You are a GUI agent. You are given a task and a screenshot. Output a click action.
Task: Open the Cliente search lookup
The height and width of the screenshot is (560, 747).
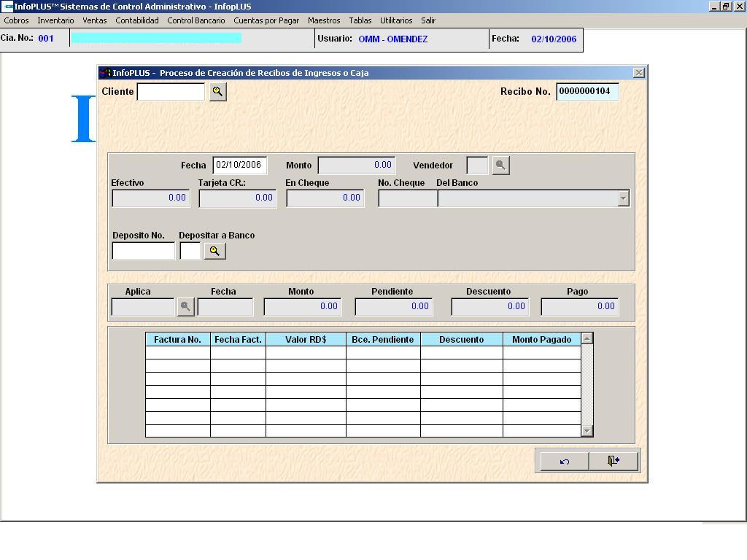[217, 91]
